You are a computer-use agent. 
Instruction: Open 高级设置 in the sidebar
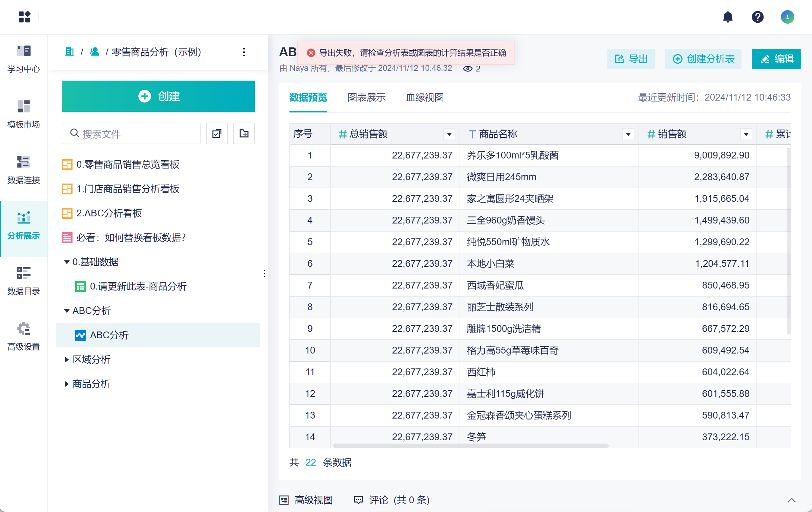[24, 336]
